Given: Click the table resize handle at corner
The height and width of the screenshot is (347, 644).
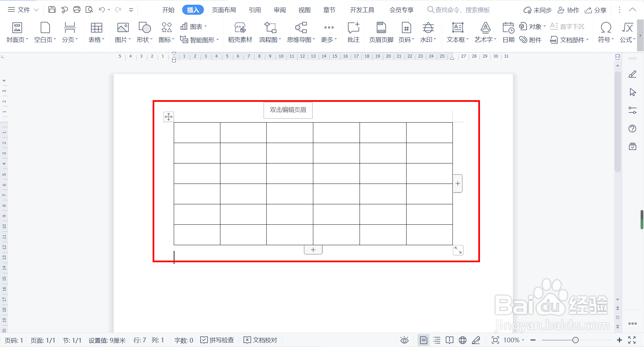Looking at the screenshot, I should click(458, 250).
